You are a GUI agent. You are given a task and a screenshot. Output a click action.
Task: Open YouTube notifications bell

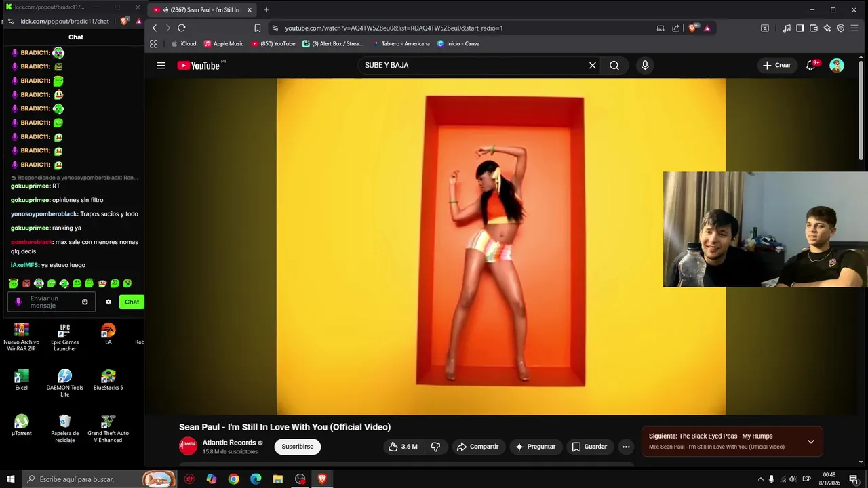(811, 66)
